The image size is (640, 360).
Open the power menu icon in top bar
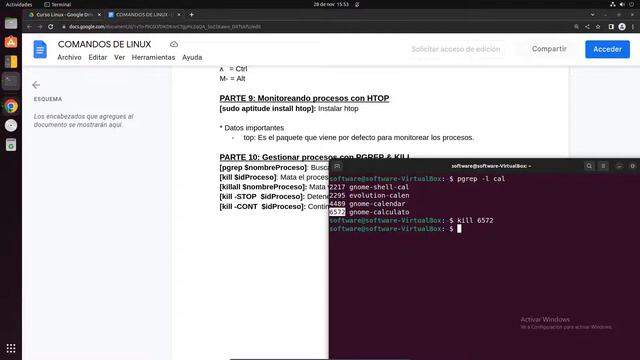631,4
